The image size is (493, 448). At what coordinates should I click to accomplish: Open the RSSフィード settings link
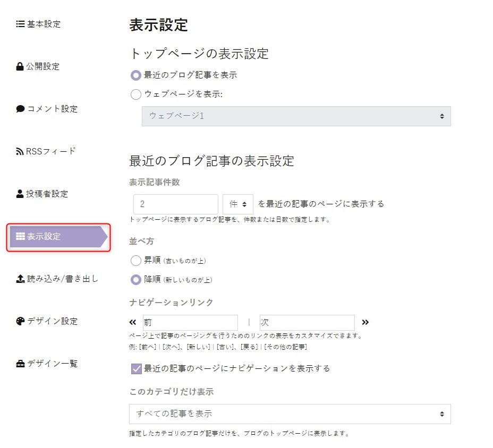46,151
